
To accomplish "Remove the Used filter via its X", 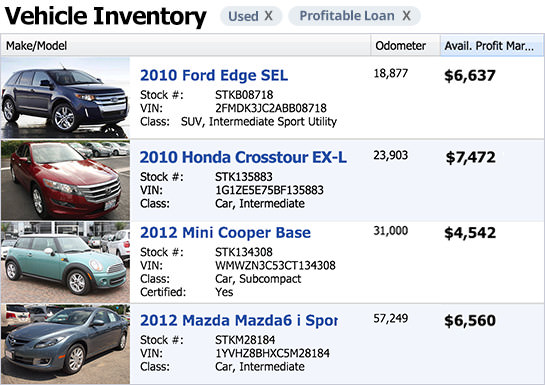I will click(268, 16).
